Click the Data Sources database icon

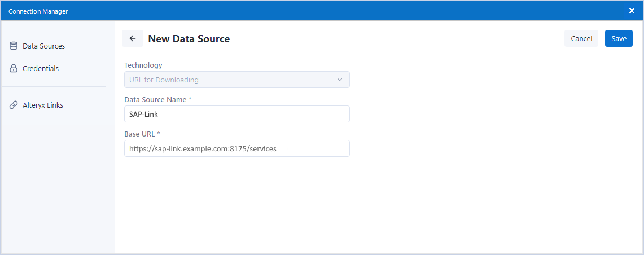14,46
